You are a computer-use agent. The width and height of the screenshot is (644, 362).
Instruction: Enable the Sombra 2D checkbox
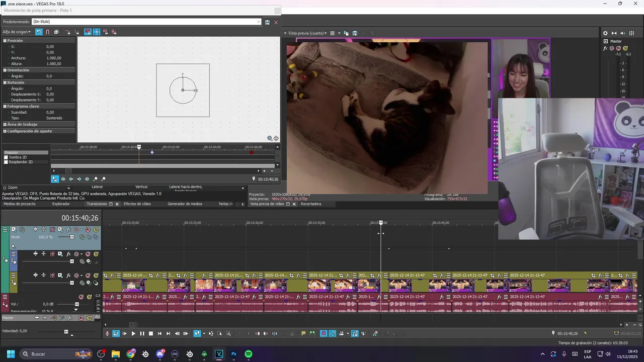pos(6,157)
